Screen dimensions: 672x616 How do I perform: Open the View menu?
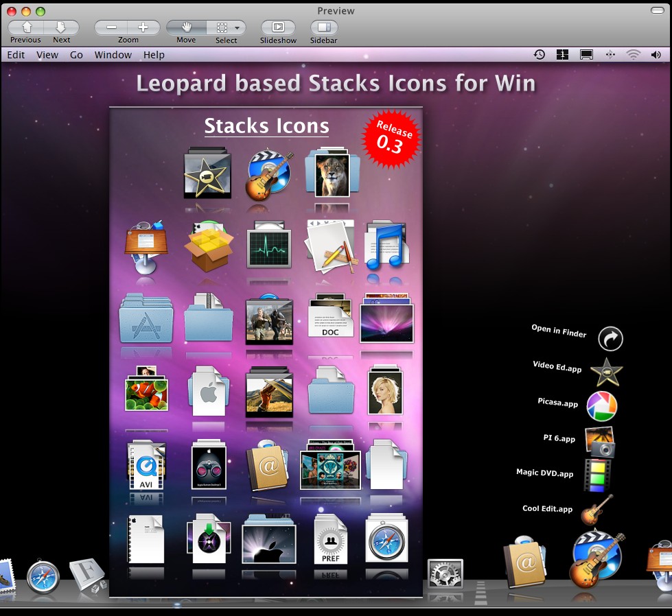(47, 54)
